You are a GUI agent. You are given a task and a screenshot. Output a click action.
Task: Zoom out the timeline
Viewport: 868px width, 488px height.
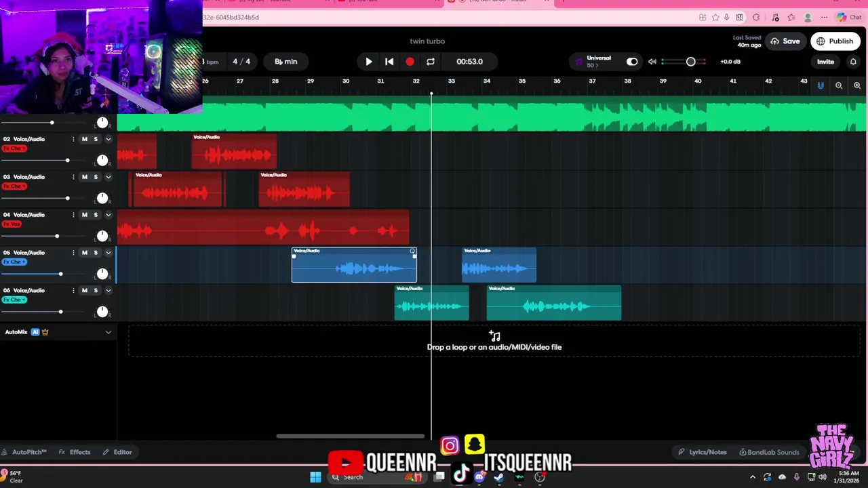[839, 85]
